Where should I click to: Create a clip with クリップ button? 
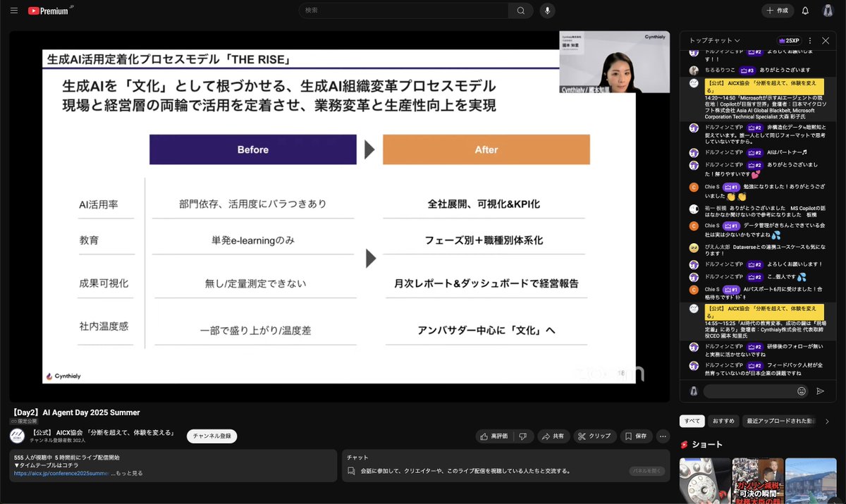[595, 436]
